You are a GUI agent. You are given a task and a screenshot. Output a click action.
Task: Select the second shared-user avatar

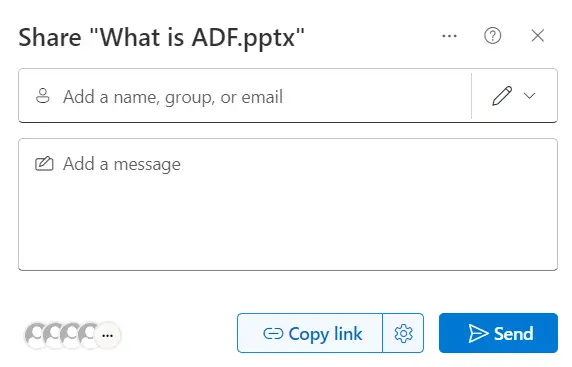click(52, 335)
